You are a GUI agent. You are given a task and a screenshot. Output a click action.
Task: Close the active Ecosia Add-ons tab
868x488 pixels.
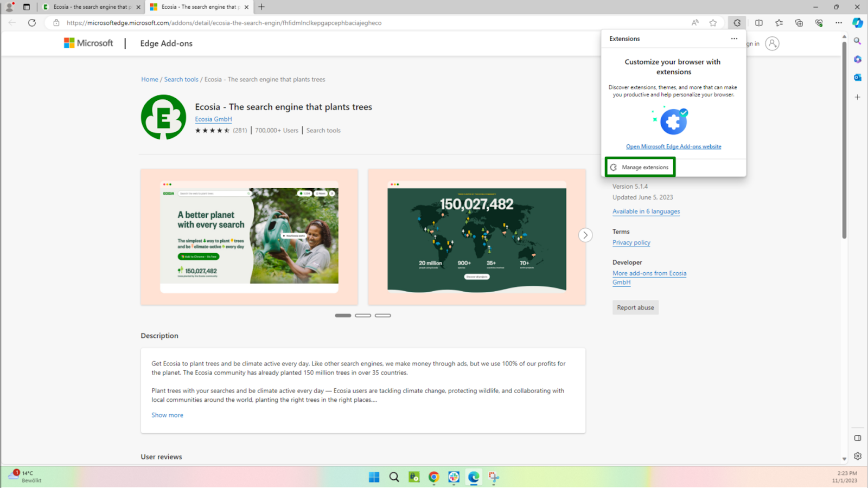(x=247, y=7)
